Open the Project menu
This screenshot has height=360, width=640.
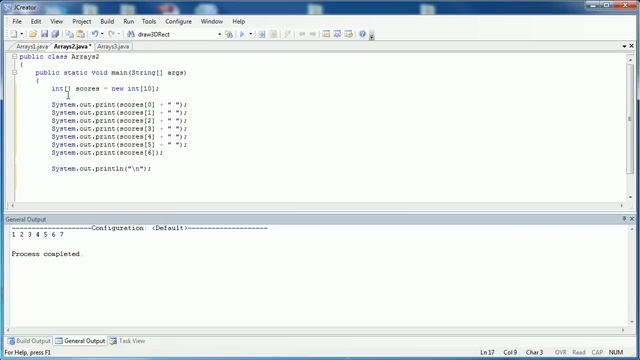point(82,21)
